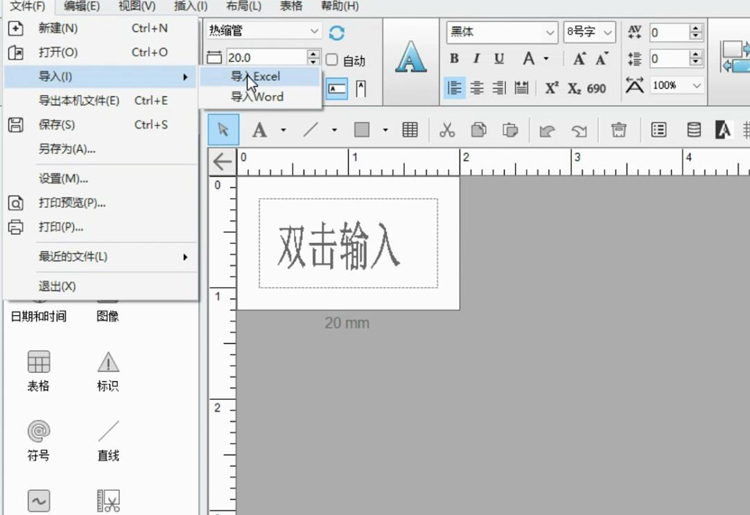This screenshot has height=515, width=750.
Task: Insert a 表格 table from left panel
Action: 38,371
